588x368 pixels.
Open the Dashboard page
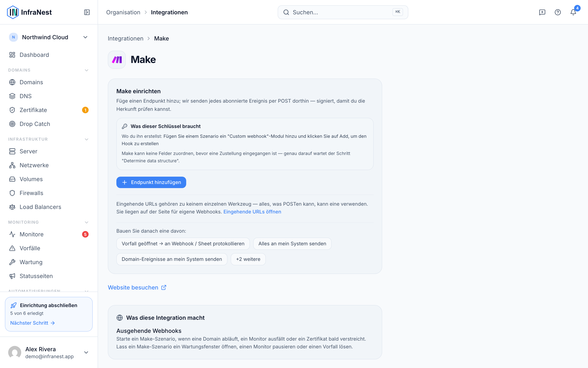point(49,55)
